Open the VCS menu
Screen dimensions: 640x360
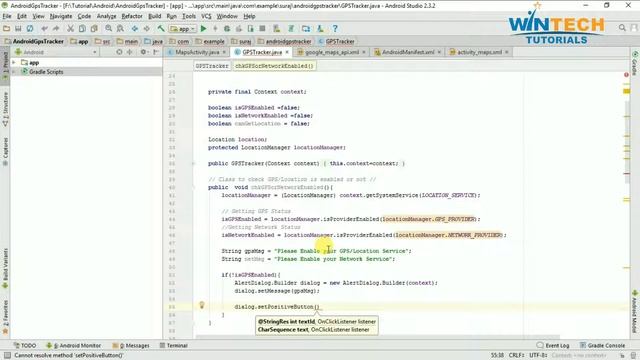[x=206, y=16]
